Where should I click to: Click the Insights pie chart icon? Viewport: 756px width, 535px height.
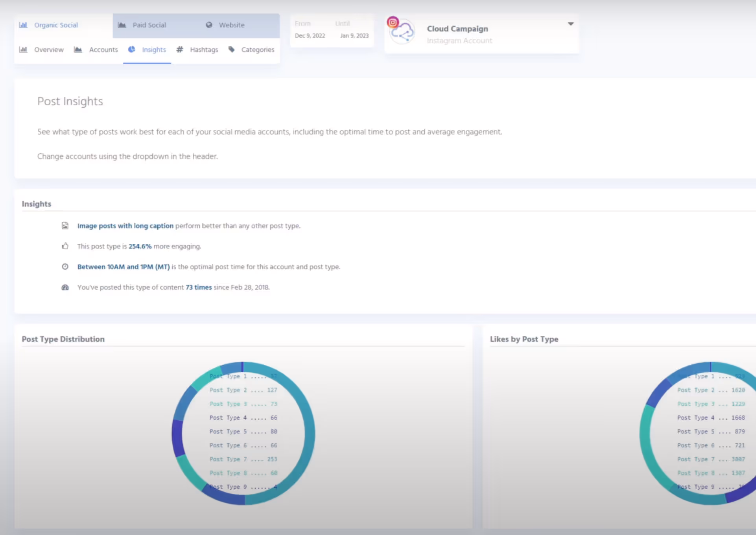coord(132,50)
